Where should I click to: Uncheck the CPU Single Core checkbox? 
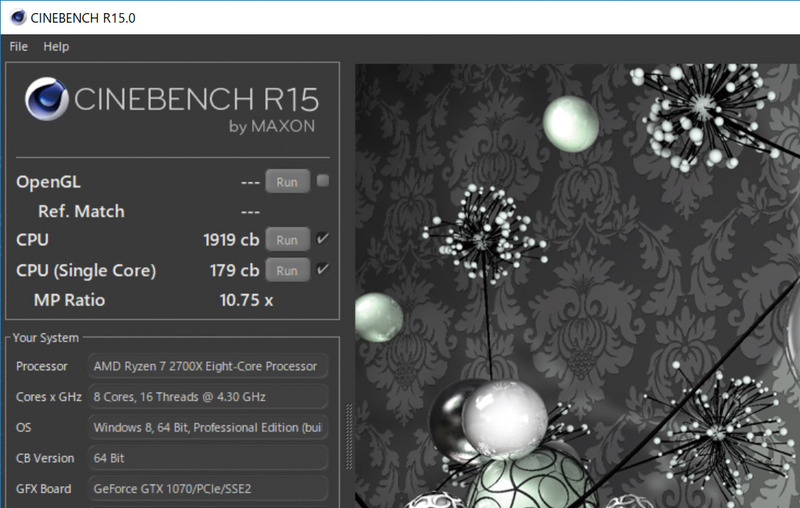tap(322, 269)
